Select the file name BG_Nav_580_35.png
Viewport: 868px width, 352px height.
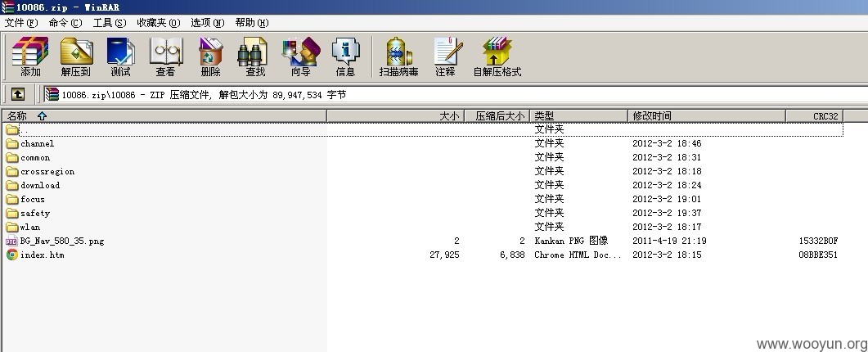point(62,241)
